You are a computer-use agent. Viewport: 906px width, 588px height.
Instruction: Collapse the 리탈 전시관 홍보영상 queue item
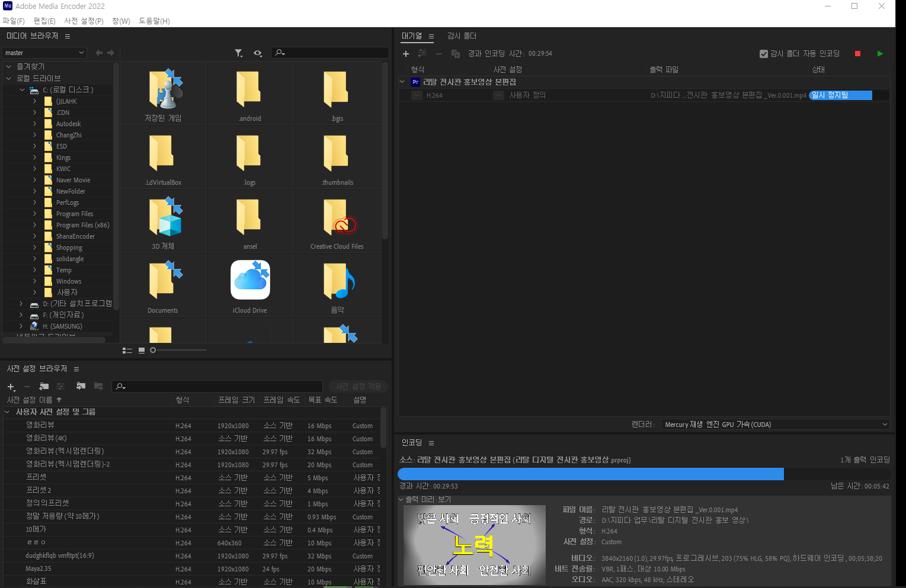(x=402, y=82)
